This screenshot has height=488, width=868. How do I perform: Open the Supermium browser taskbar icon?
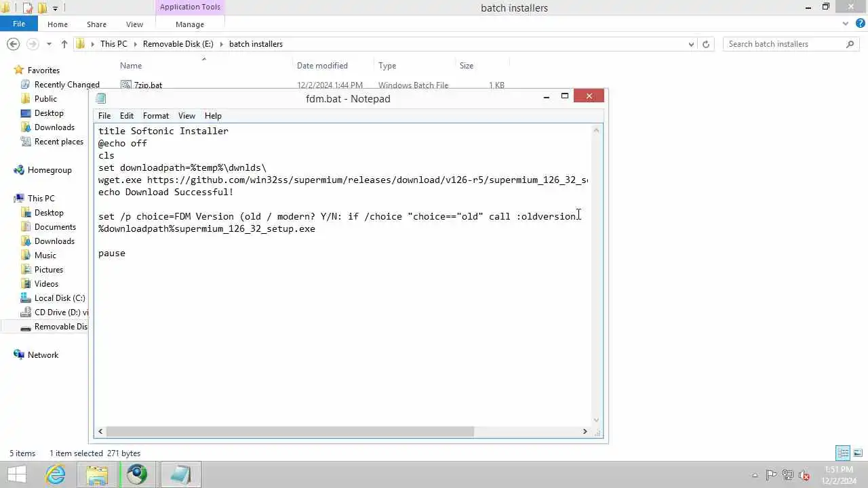click(137, 474)
